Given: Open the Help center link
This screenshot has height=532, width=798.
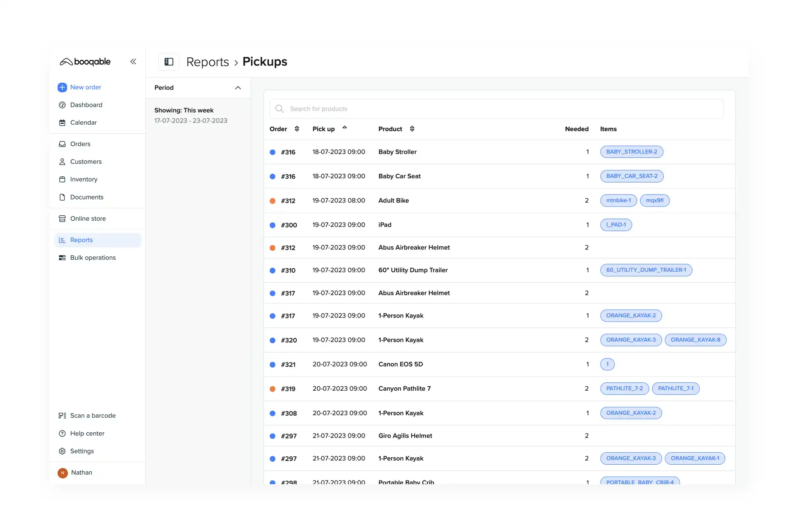Looking at the screenshot, I should click(x=87, y=433).
